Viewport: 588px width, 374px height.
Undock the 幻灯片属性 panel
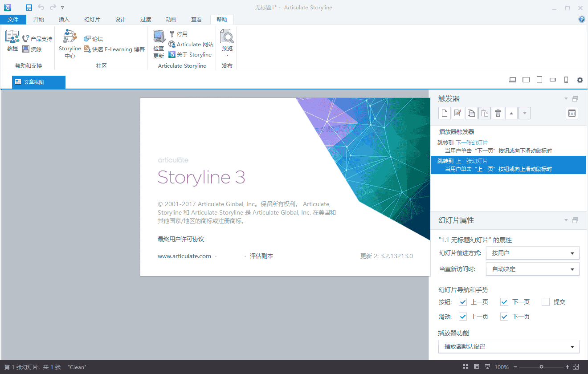[575, 220]
